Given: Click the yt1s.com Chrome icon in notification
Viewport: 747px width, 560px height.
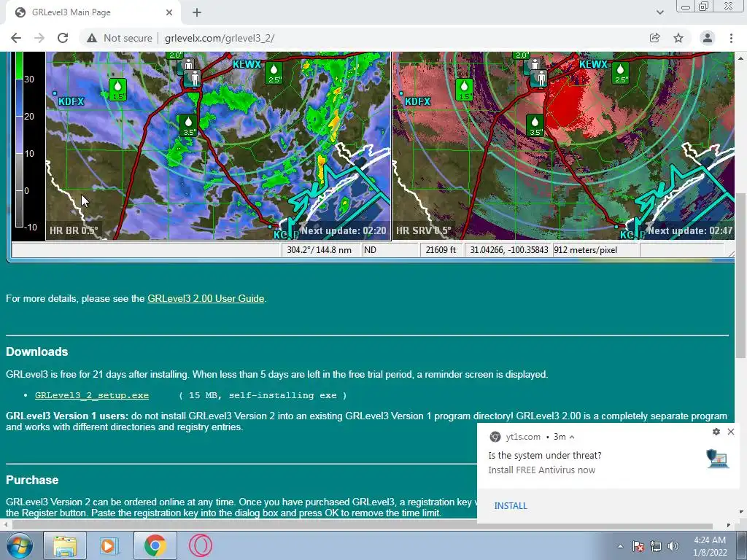Looking at the screenshot, I should point(495,437).
